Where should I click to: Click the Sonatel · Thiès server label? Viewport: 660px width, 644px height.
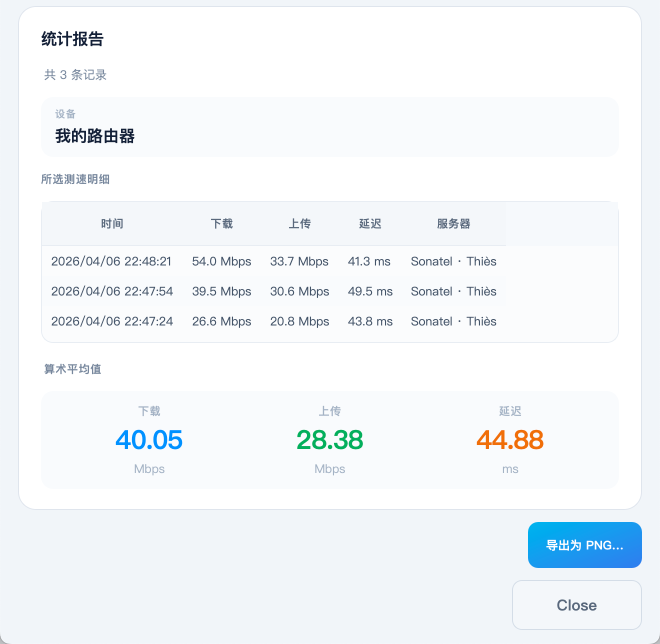[453, 261]
